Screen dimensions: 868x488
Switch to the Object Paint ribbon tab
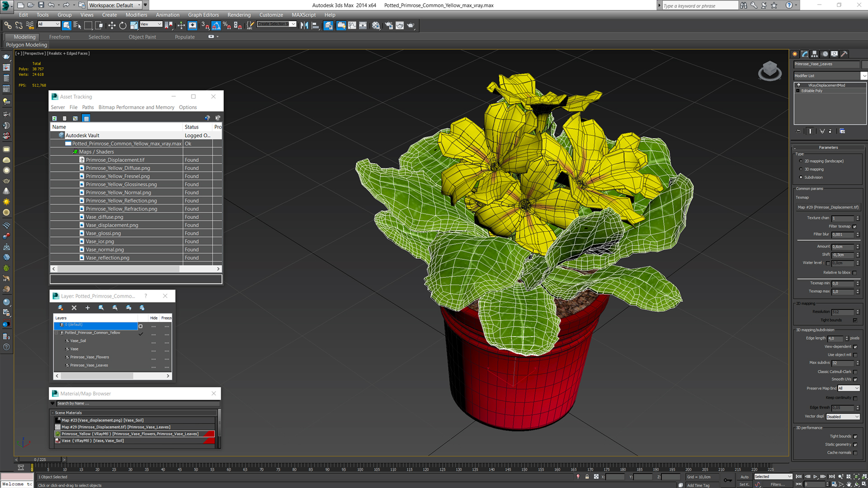tap(142, 37)
